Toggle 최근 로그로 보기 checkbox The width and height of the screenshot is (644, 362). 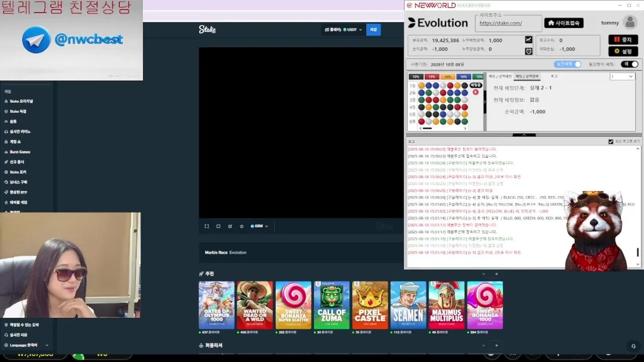(x=611, y=142)
